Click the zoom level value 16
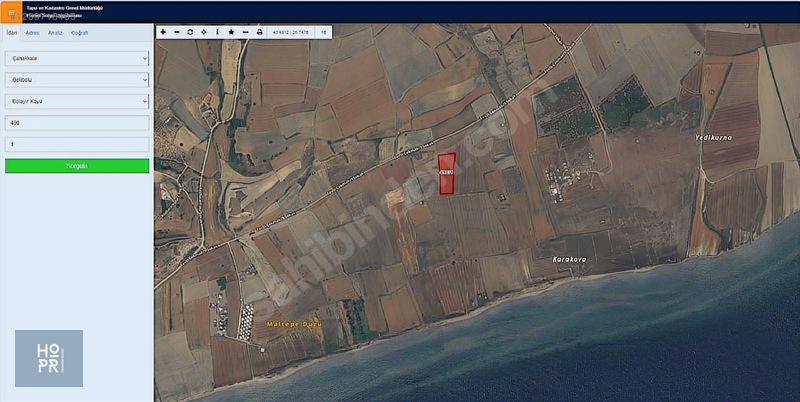The image size is (800, 402). [323, 32]
